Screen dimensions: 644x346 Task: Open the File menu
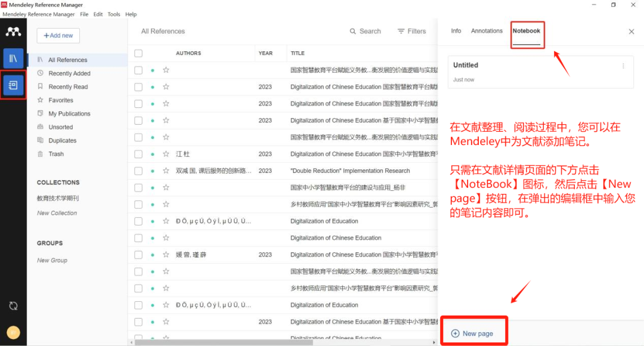84,14
